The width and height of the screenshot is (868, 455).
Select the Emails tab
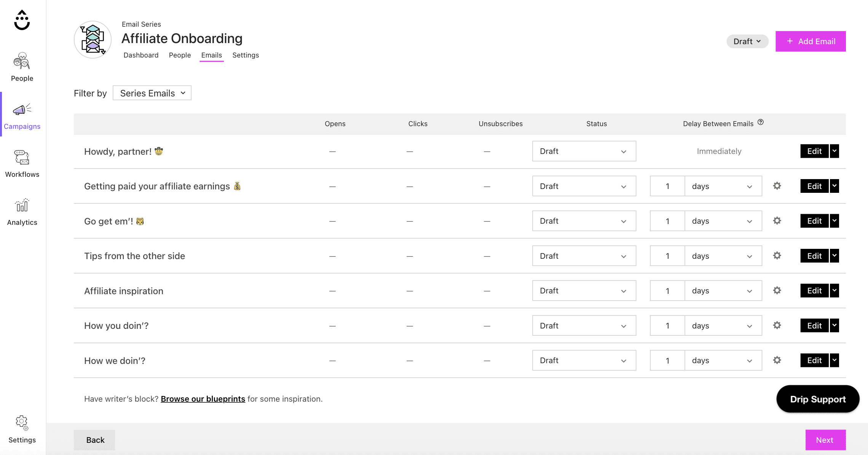211,55
